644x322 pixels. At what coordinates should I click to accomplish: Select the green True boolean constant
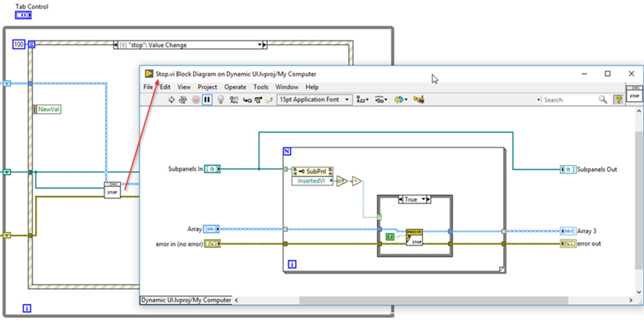pyautogui.click(x=390, y=237)
